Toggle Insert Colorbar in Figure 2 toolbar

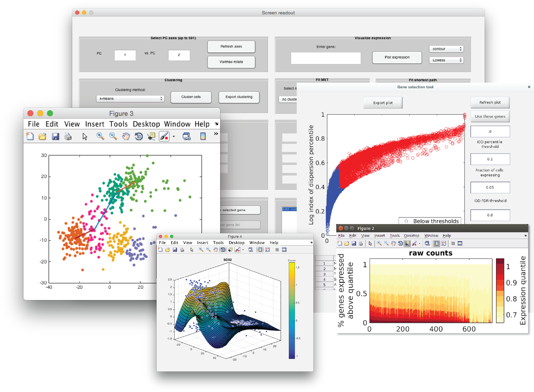click(437, 243)
